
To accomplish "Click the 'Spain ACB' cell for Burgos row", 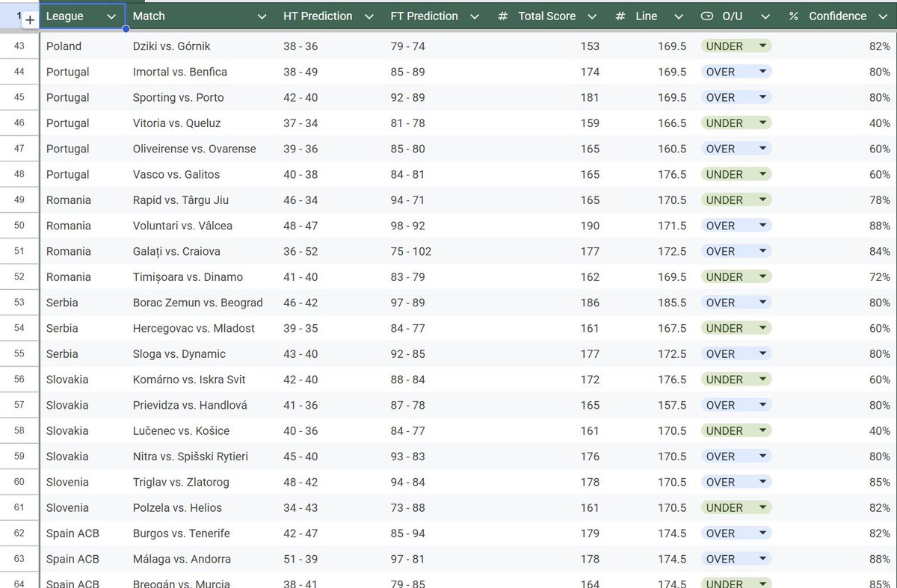I will [x=82, y=533].
